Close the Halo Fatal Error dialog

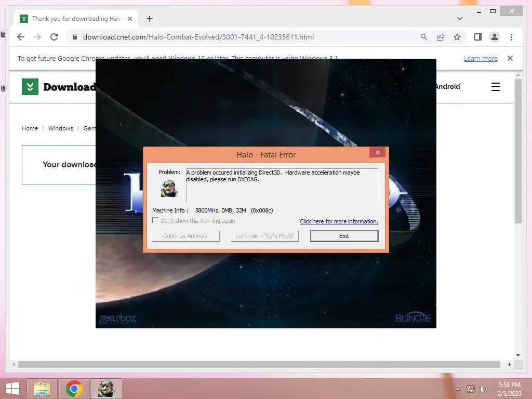(377, 153)
